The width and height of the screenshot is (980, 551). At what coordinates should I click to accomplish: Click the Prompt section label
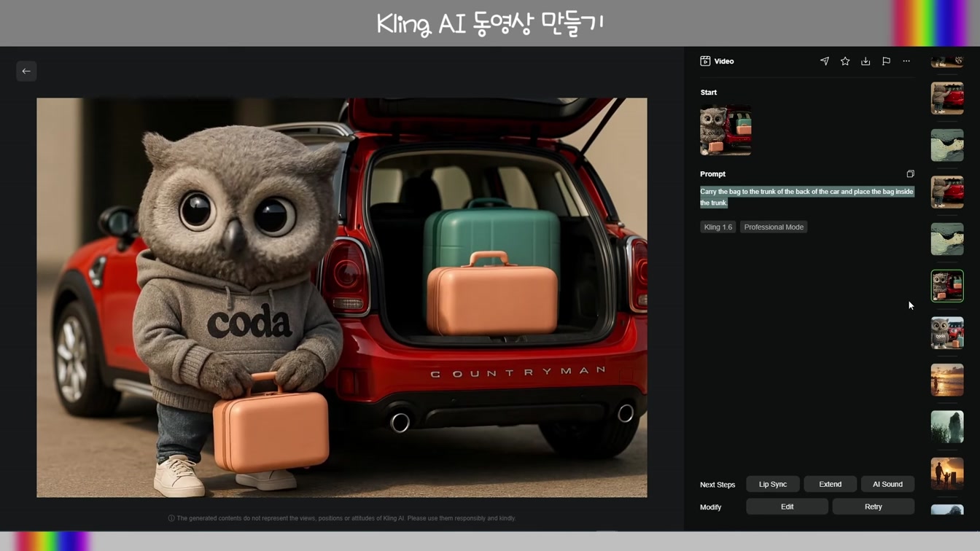coord(713,174)
